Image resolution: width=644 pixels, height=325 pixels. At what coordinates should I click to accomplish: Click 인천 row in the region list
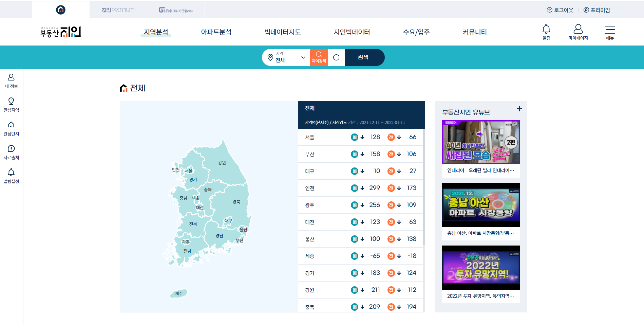tap(361, 188)
